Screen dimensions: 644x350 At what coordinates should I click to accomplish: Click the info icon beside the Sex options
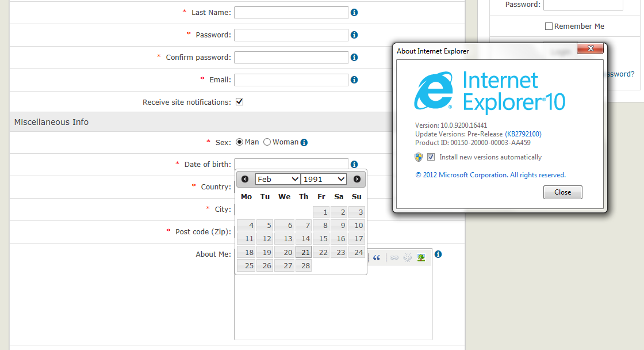304,142
